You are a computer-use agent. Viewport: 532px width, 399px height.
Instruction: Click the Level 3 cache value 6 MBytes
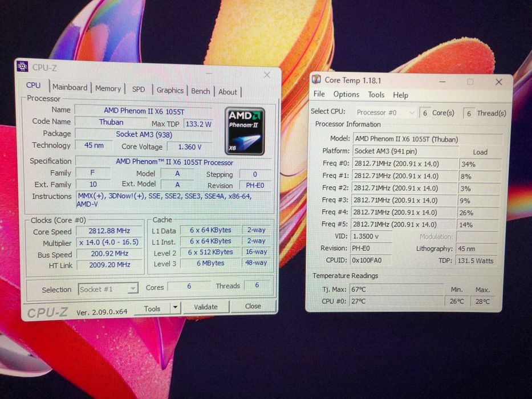210,263
